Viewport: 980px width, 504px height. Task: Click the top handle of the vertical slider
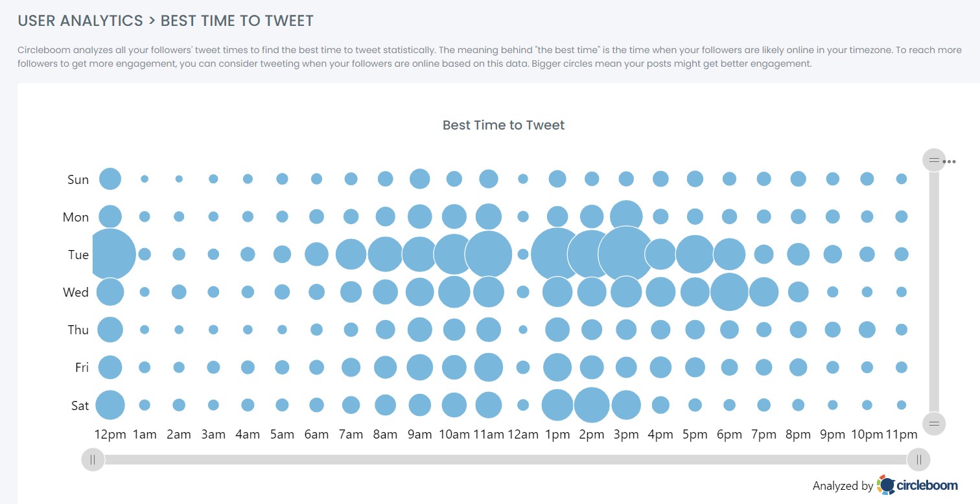click(x=933, y=160)
